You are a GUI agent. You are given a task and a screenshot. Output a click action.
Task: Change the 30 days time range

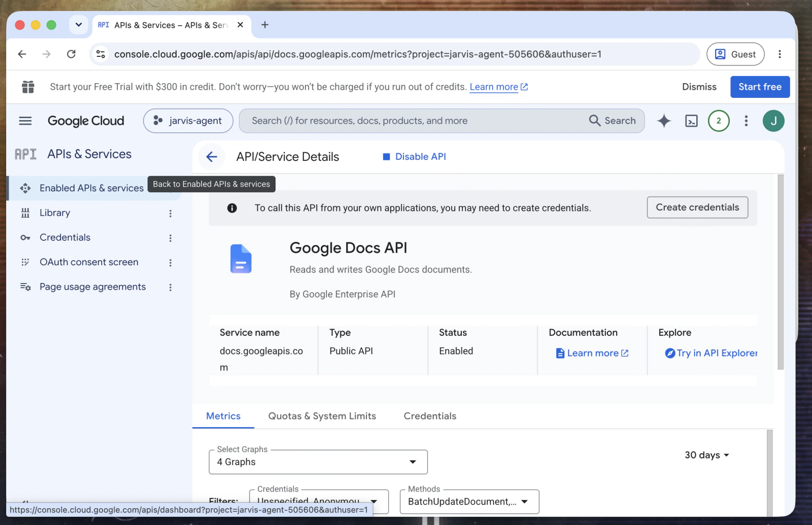pos(706,455)
